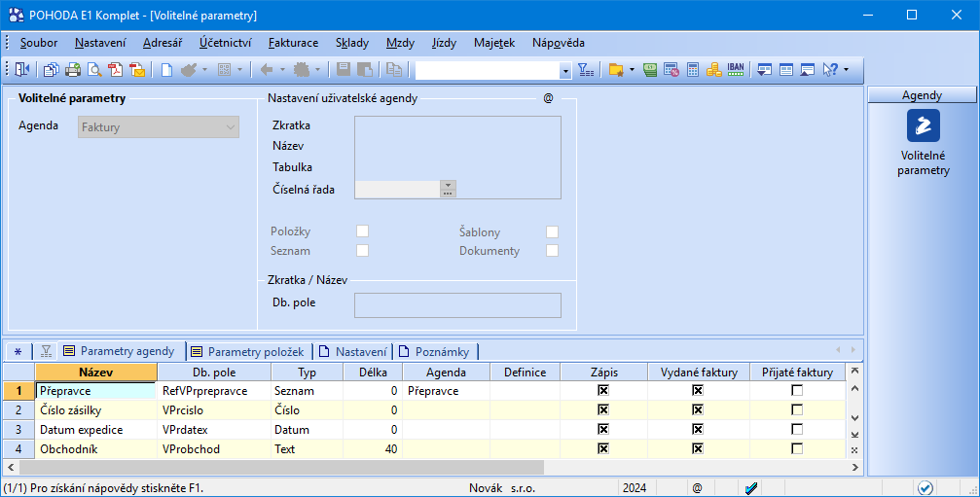
Task: Enable Přijaté faktury for Obchodník row
Action: pyautogui.click(x=797, y=448)
